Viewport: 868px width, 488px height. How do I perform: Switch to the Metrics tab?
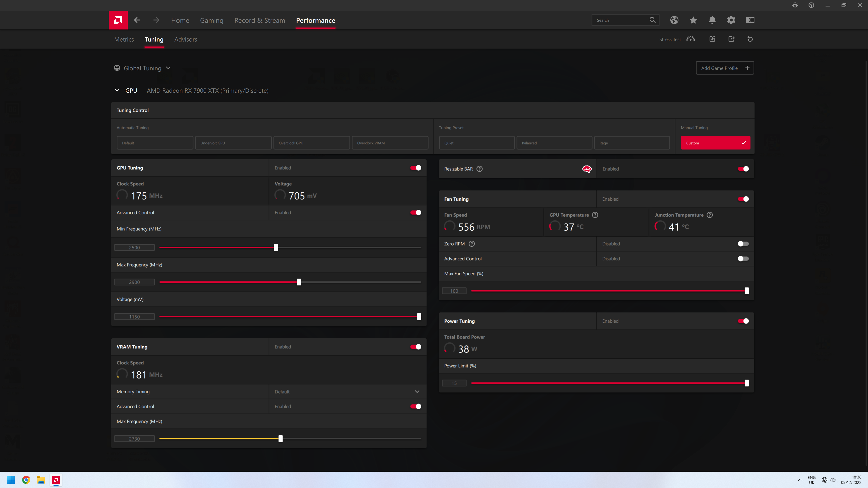point(124,39)
